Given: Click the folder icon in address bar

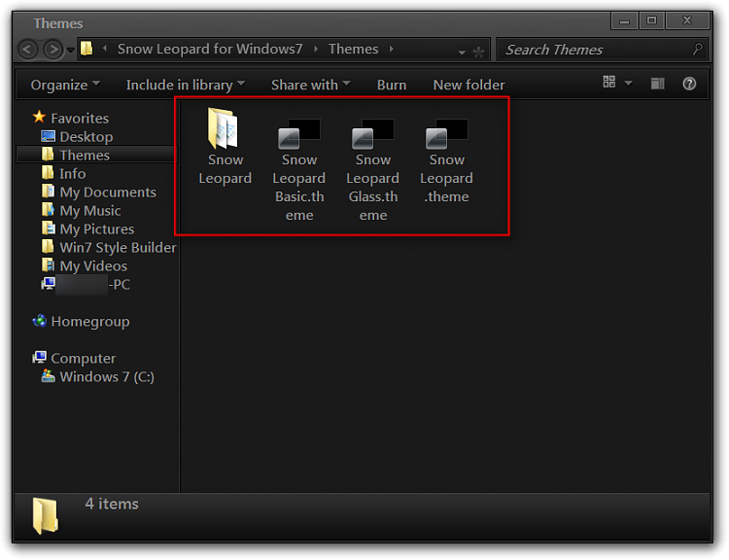Looking at the screenshot, I should coord(87,49).
